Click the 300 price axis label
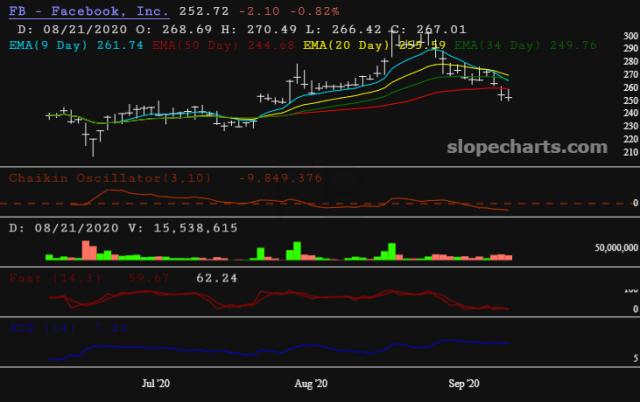 click(631, 36)
